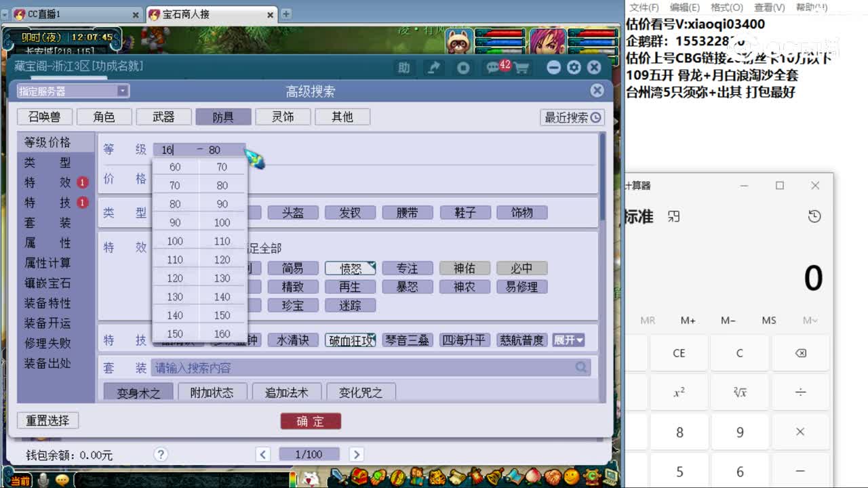Click the keep-on-top icon beside 标准

pos(673,216)
